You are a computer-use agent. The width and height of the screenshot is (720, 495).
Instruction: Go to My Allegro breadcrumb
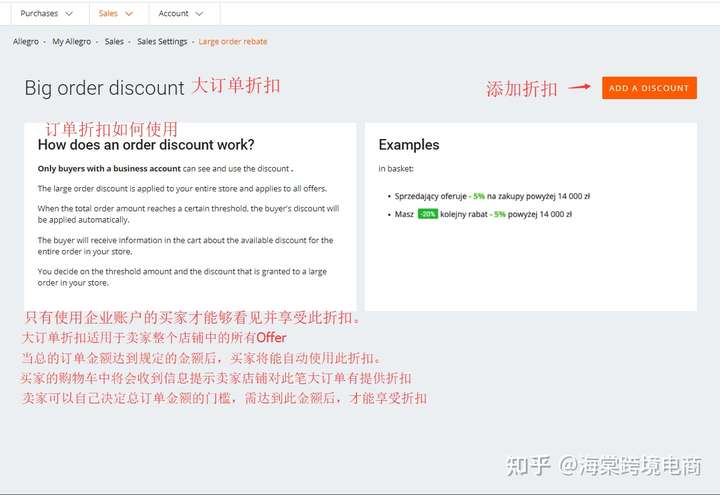(x=72, y=41)
